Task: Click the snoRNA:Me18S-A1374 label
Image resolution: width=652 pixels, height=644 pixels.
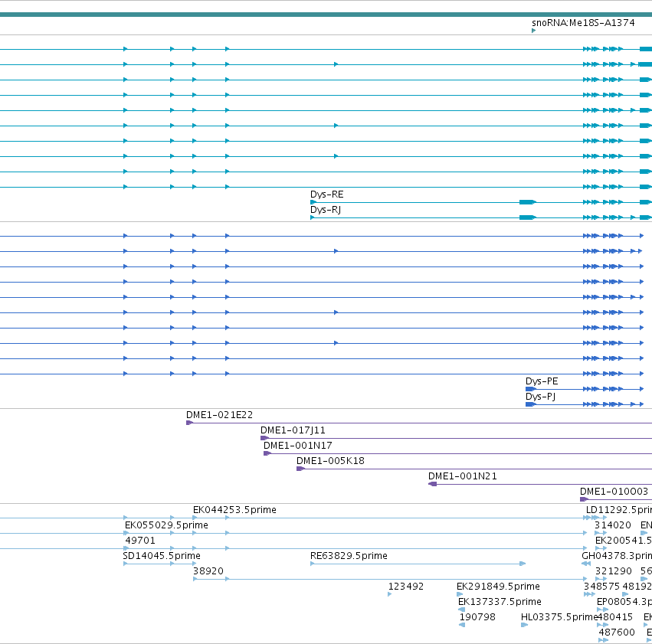Action: click(x=583, y=22)
